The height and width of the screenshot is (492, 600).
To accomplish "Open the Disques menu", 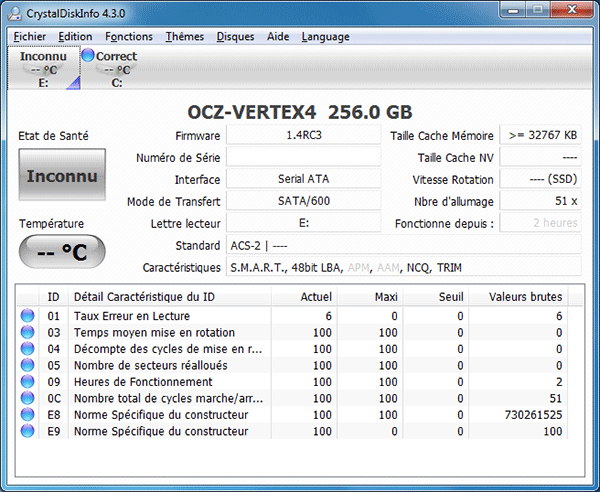I will tap(235, 37).
